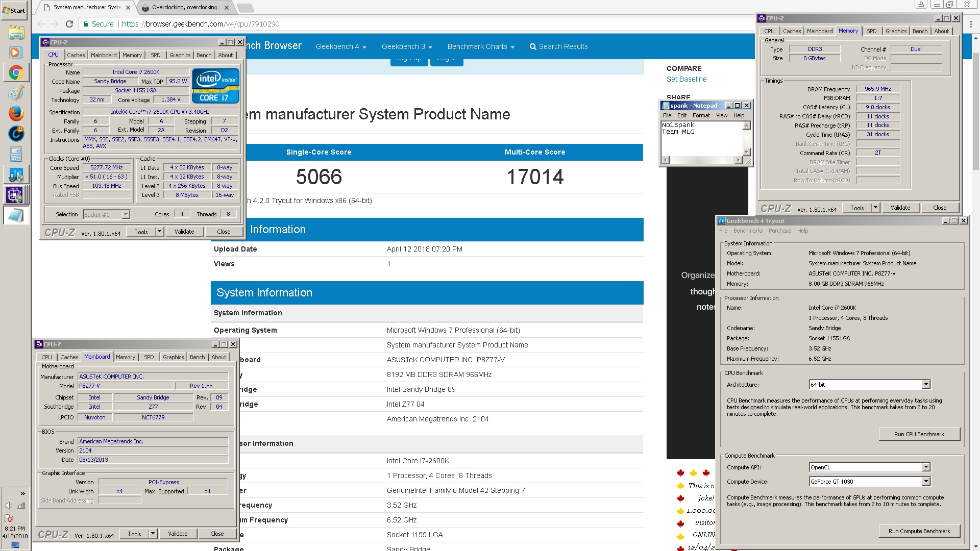980x551 pixels.
Task: Switch to the CPU-Z taskbar icon
Action: click(x=15, y=194)
